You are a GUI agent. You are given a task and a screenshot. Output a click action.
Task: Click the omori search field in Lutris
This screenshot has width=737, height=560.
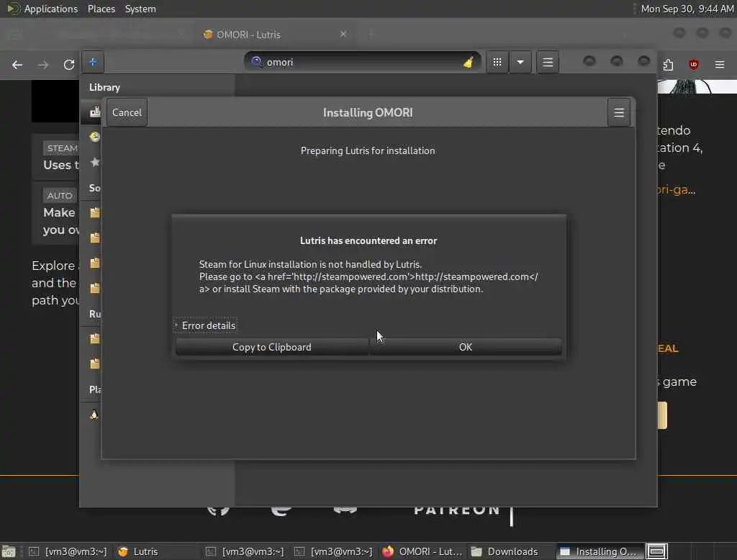point(363,62)
